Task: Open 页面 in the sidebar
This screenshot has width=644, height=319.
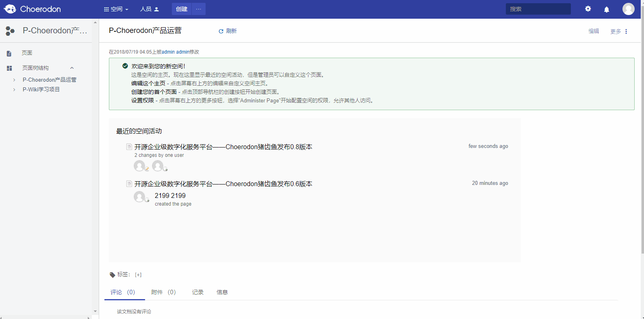Action: (x=27, y=53)
